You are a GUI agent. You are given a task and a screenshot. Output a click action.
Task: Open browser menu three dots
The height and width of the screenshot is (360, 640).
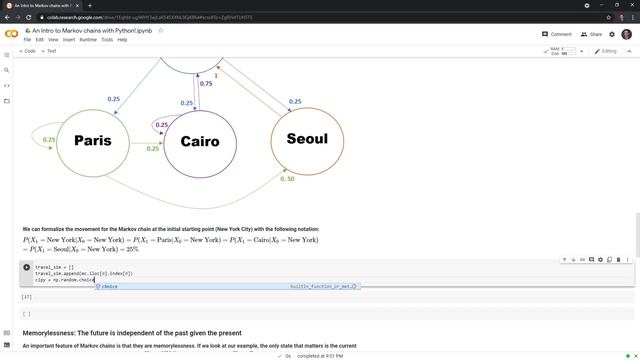[633, 18]
